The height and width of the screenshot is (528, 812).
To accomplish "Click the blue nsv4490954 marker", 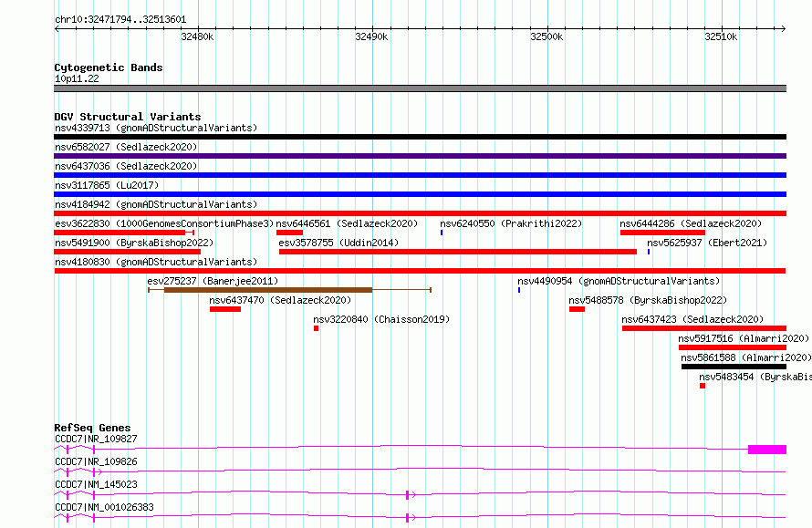I will (519, 290).
